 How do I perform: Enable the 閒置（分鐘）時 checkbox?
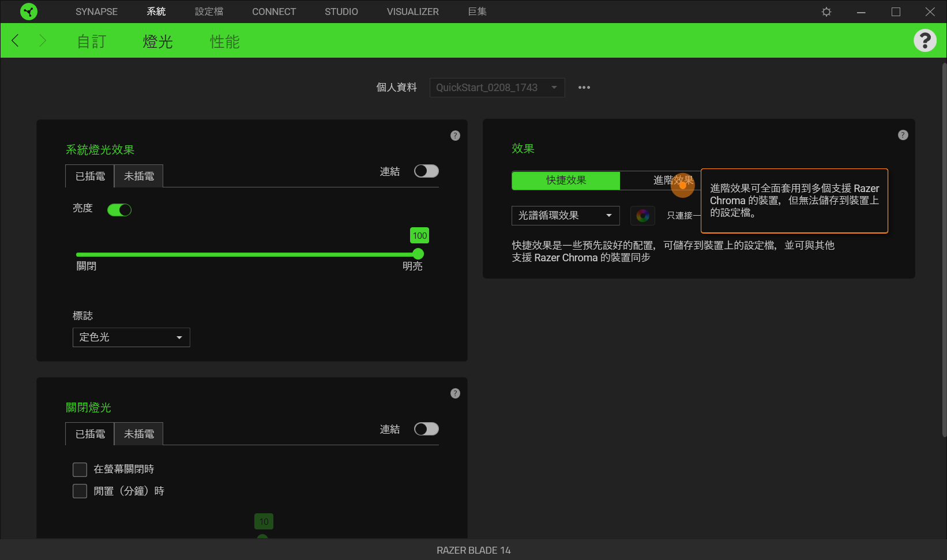click(x=80, y=491)
